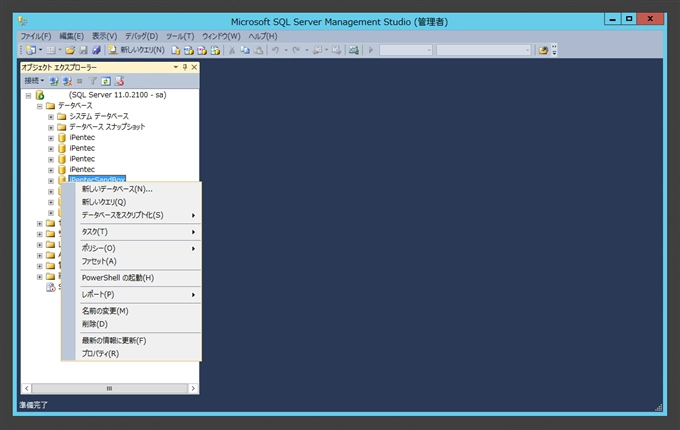Click the Cut scissors icon

pos(232,50)
